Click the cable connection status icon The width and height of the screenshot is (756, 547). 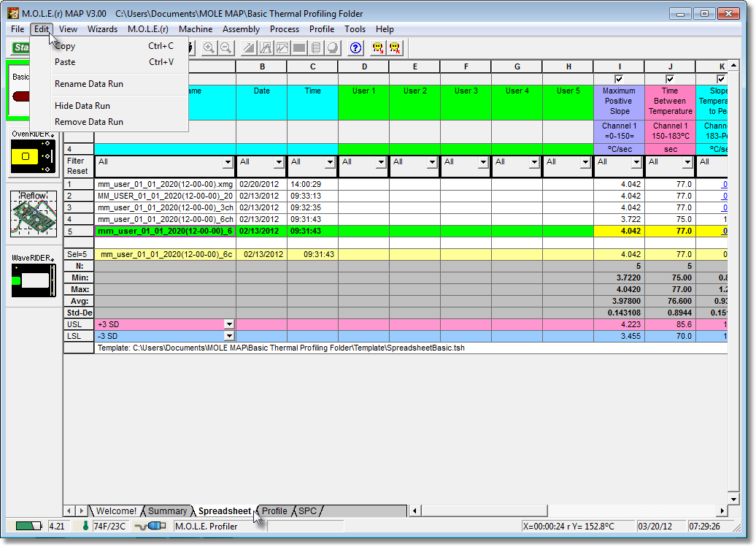(150, 526)
